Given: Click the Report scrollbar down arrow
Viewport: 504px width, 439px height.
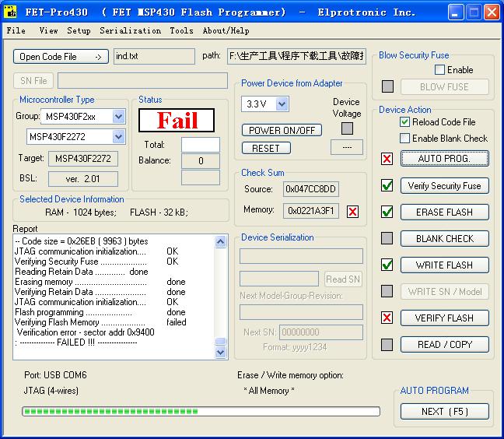Looking at the screenshot, I should 221,352.
